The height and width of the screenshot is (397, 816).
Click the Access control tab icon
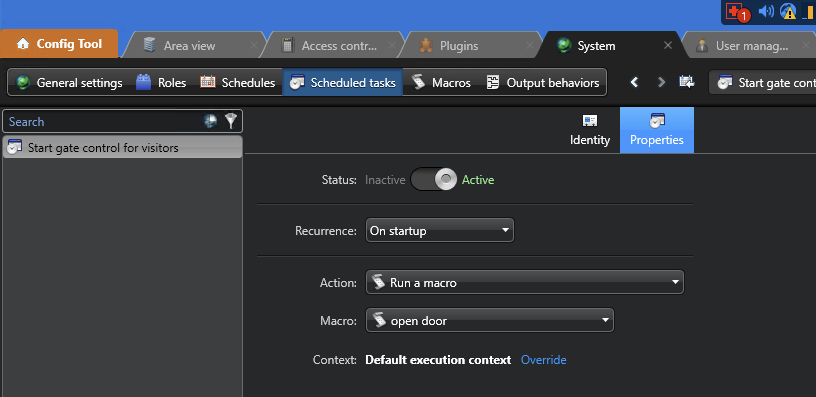pos(288,45)
